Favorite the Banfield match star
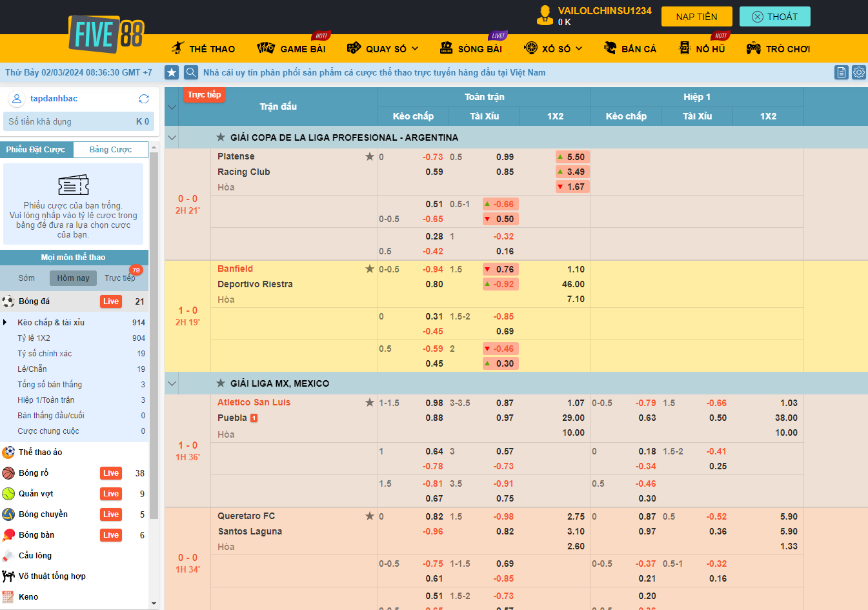Screen dimensions: 868x610 [x=370, y=269]
